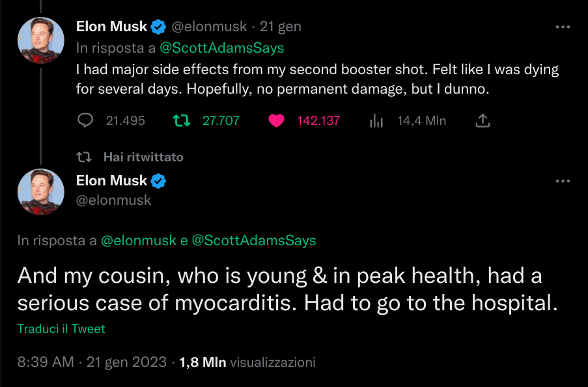588x387 pixels.
Task: Open the second tweet's three-dot menu
Action: pyautogui.click(x=562, y=181)
